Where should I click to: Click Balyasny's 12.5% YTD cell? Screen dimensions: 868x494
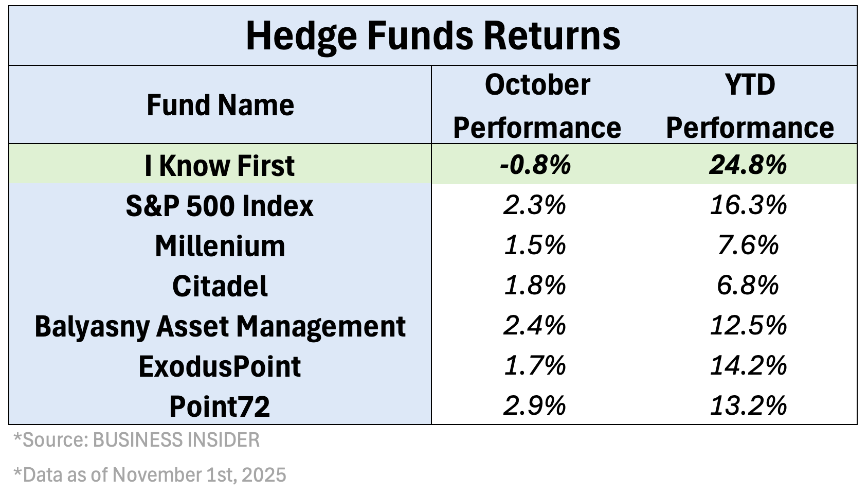pyautogui.click(x=748, y=326)
